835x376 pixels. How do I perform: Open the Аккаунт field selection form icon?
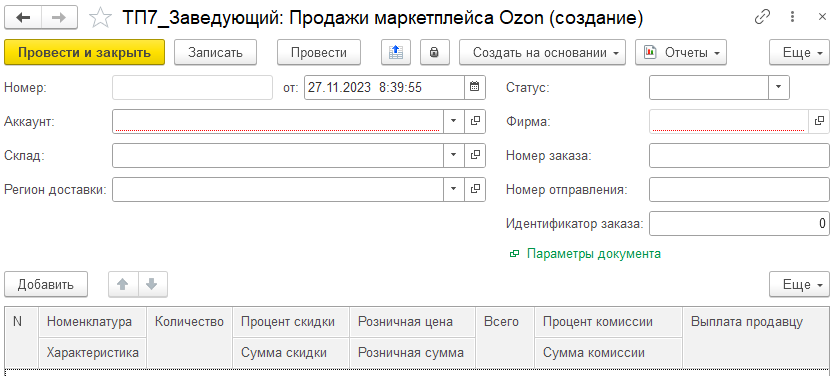(475, 121)
